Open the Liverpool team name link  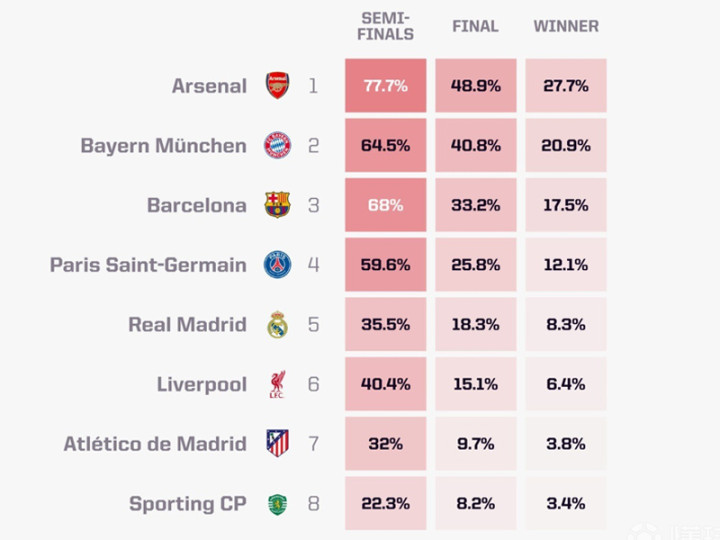click(202, 384)
